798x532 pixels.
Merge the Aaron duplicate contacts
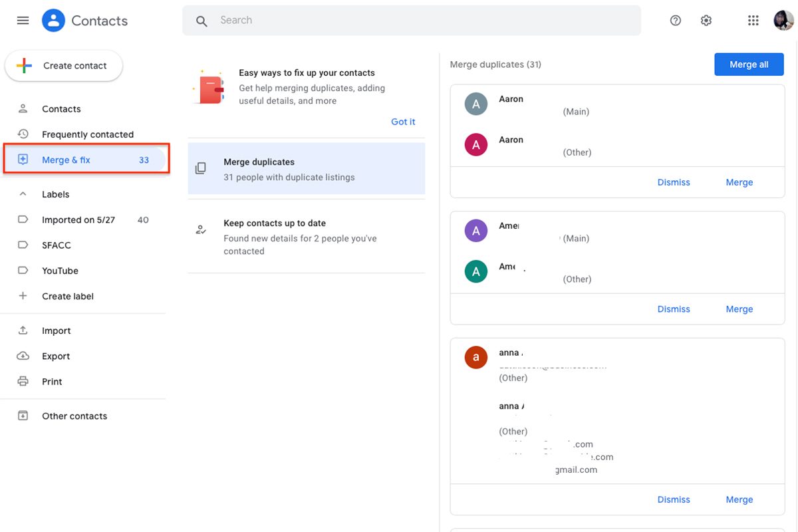[739, 182]
